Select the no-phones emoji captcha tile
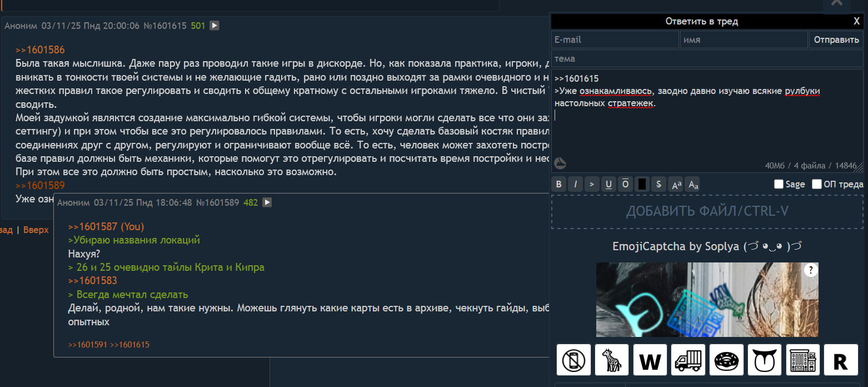The width and height of the screenshot is (868, 387). tap(573, 360)
